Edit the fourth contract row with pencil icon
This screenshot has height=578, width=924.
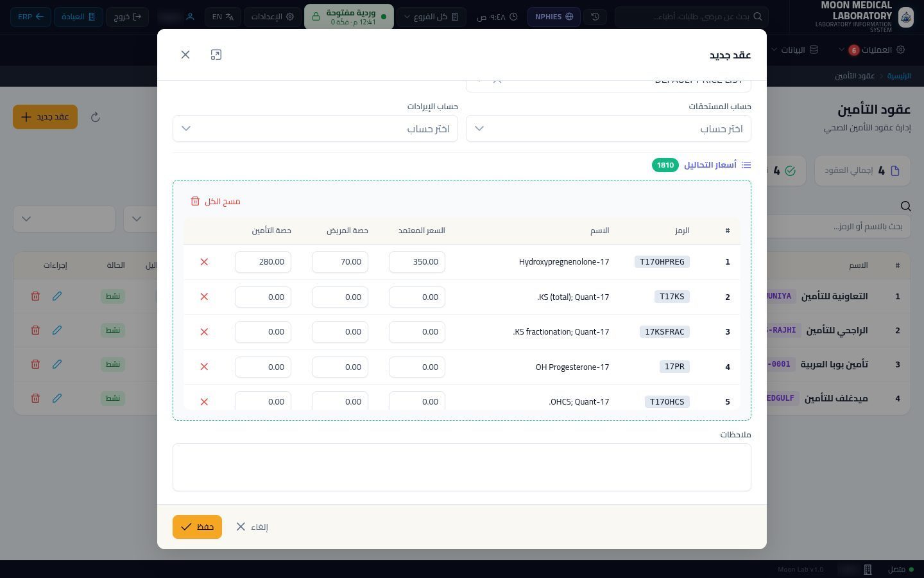[x=57, y=398]
